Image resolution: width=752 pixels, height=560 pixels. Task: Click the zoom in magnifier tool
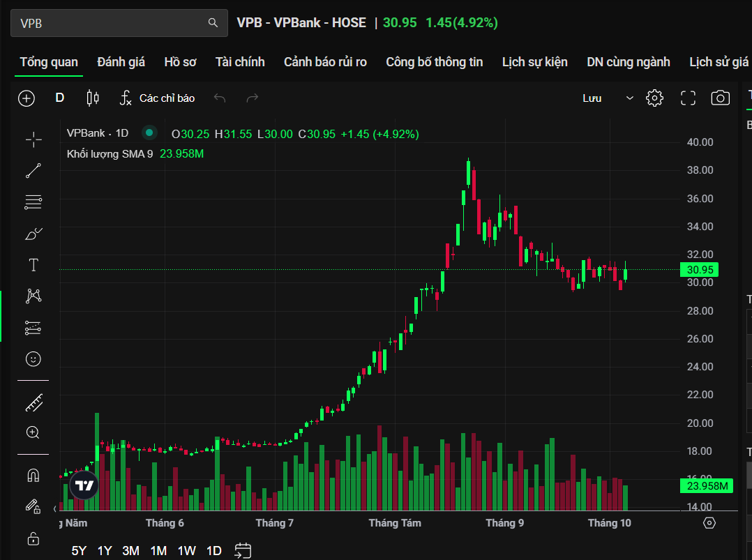33,432
